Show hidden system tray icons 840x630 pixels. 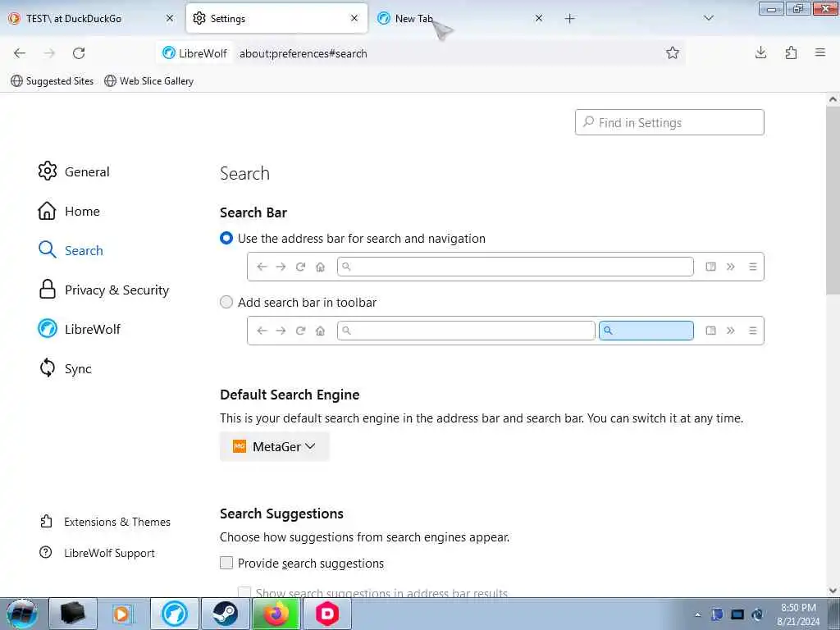pyautogui.click(x=697, y=614)
